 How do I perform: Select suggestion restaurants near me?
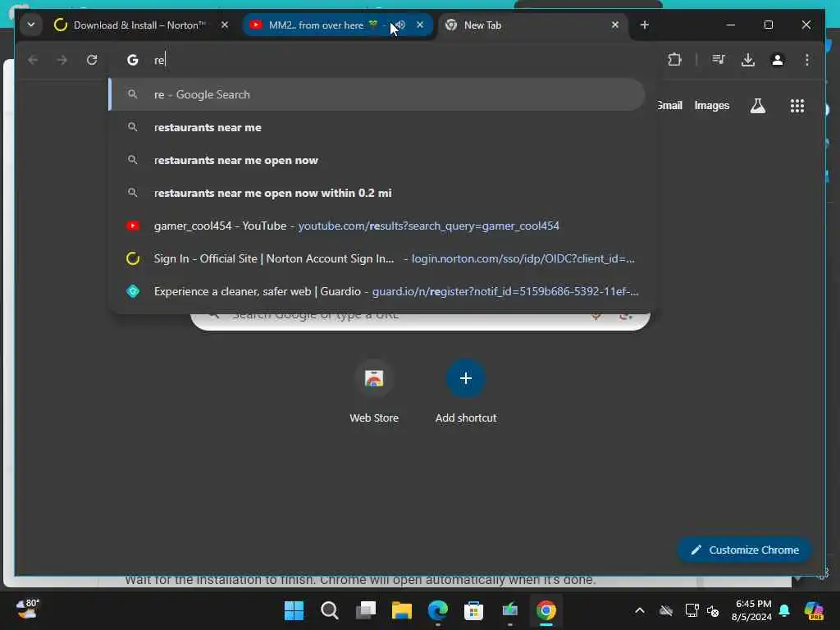point(377,127)
